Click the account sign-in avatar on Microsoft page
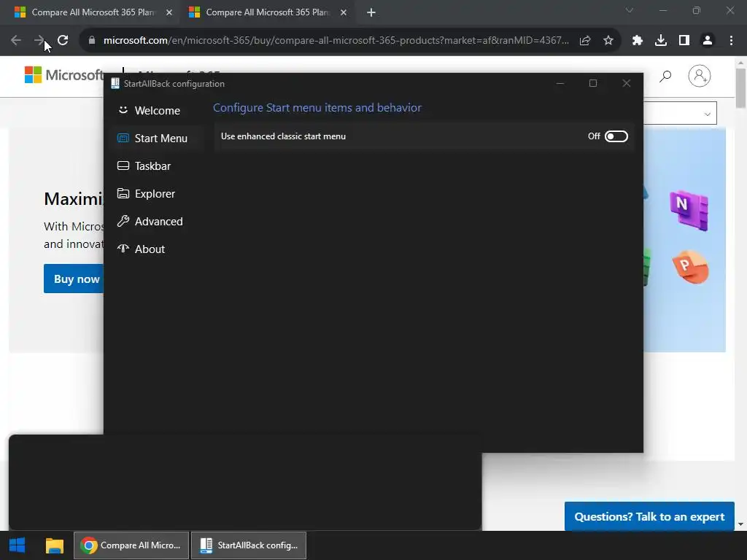 pyautogui.click(x=700, y=76)
